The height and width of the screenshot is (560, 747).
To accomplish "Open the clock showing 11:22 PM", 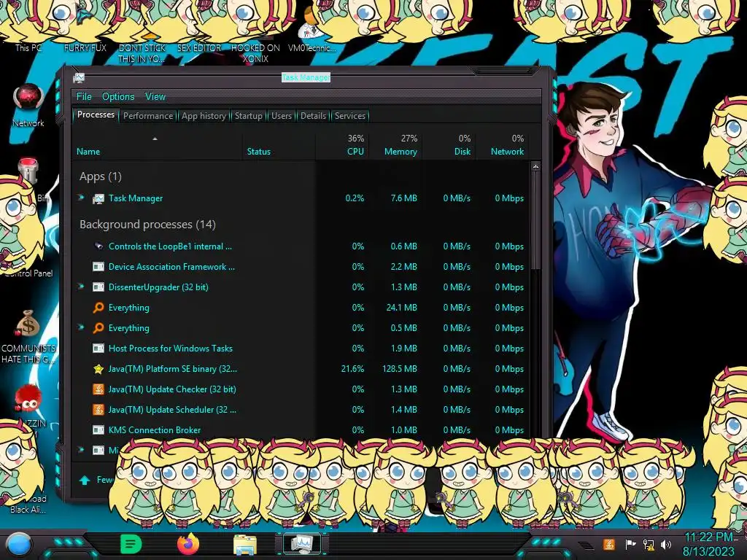I will click(x=708, y=544).
